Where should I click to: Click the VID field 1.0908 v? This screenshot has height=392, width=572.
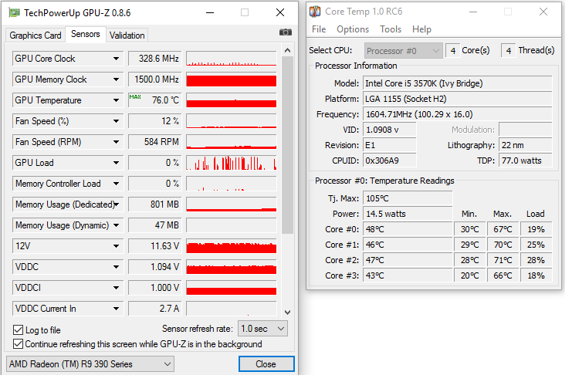tap(390, 130)
